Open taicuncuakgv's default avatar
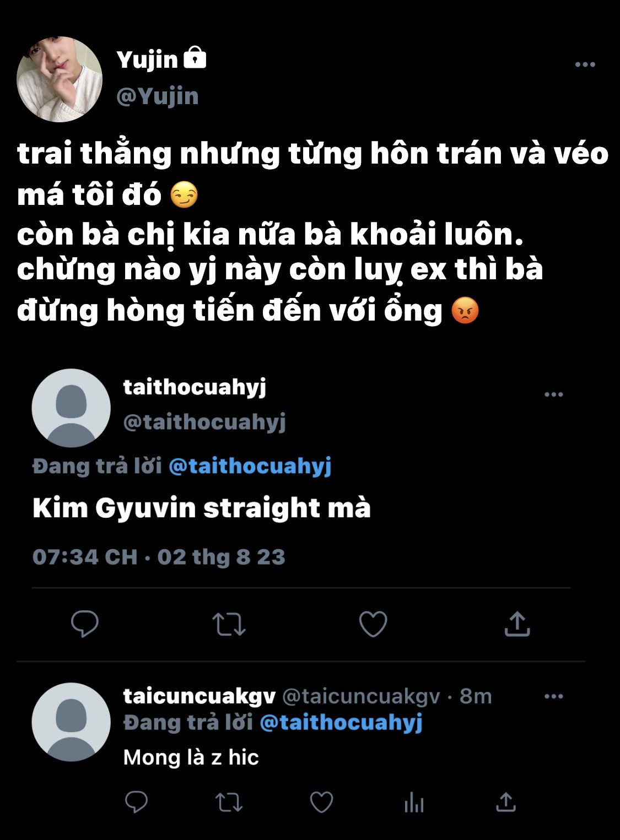The width and height of the screenshot is (620, 840). (71, 722)
